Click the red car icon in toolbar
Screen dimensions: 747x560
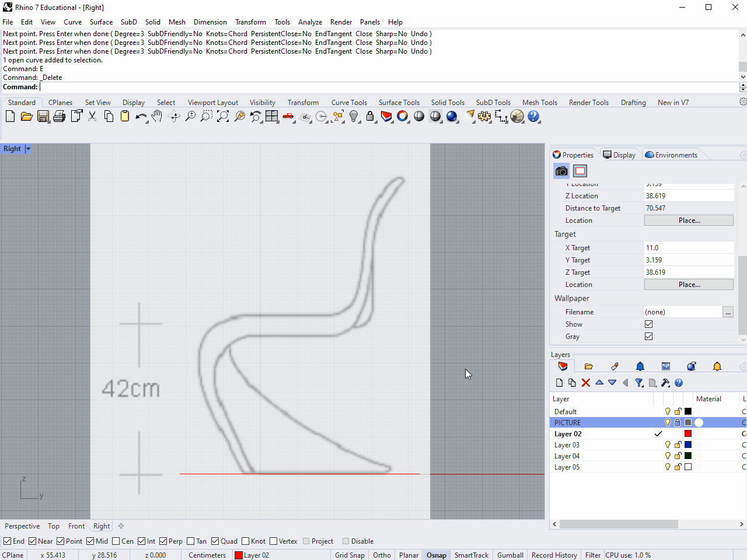[x=288, y=116]
